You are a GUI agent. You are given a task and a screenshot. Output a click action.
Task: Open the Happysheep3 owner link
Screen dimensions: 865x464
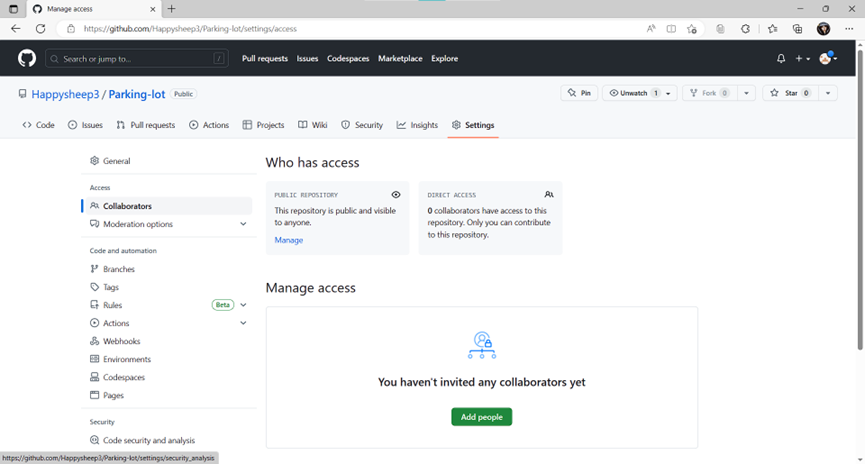point(65,94)
